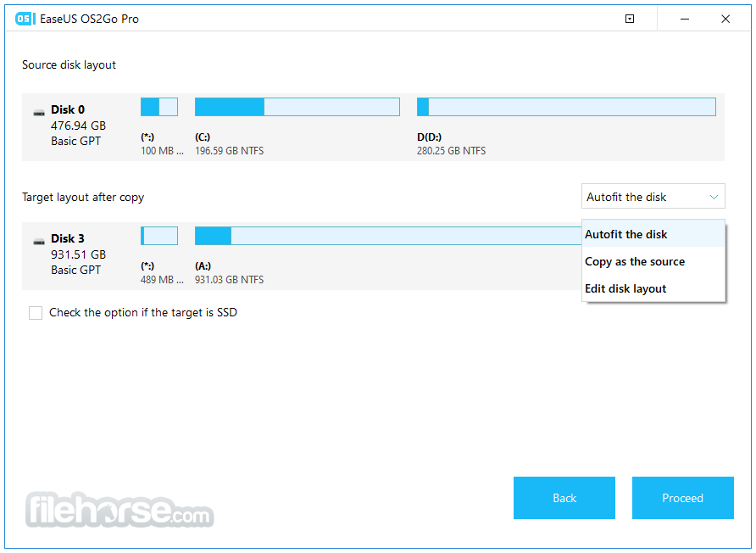The image size is (756, 553).
Task: Click the 931.51 GB size text
Action: (x=79, y=254)
